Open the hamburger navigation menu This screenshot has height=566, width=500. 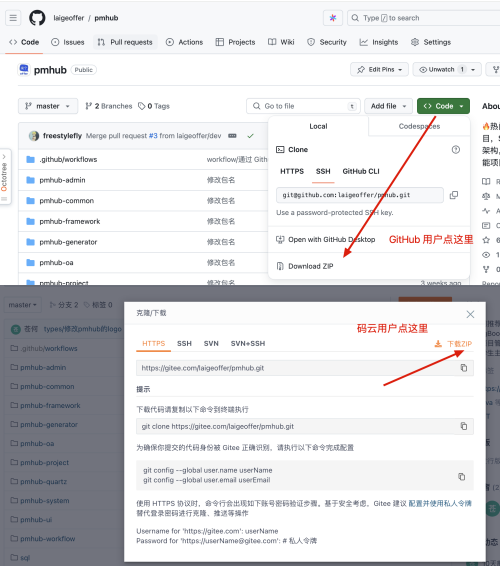[x=13, y=18]
